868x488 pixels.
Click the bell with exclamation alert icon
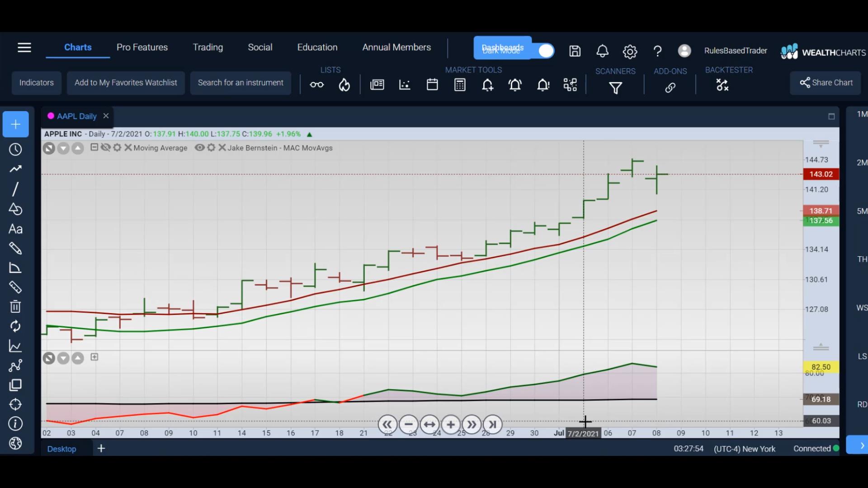click(543, 85)
